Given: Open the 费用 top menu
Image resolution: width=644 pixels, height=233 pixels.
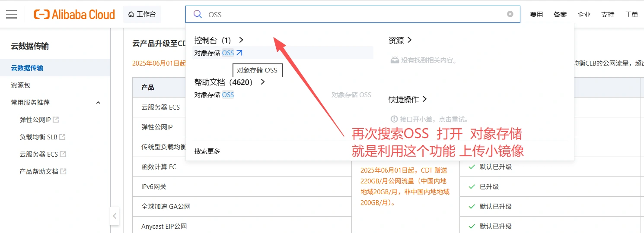Looking at the screenshot, I should click(x=536, y=15).
